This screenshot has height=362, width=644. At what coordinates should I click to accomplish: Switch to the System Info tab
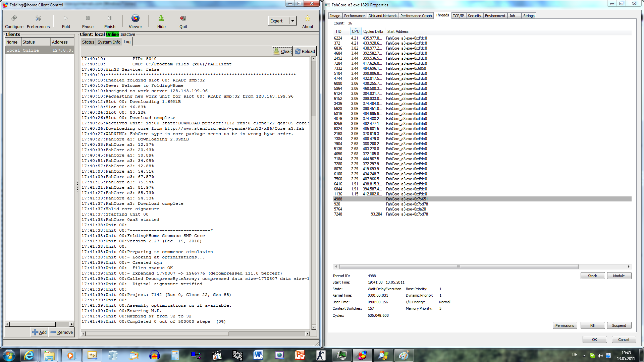click(109, 42)
